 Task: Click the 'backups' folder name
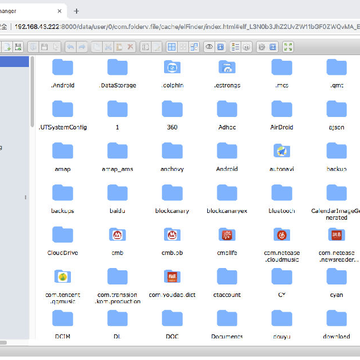[63, 211]
